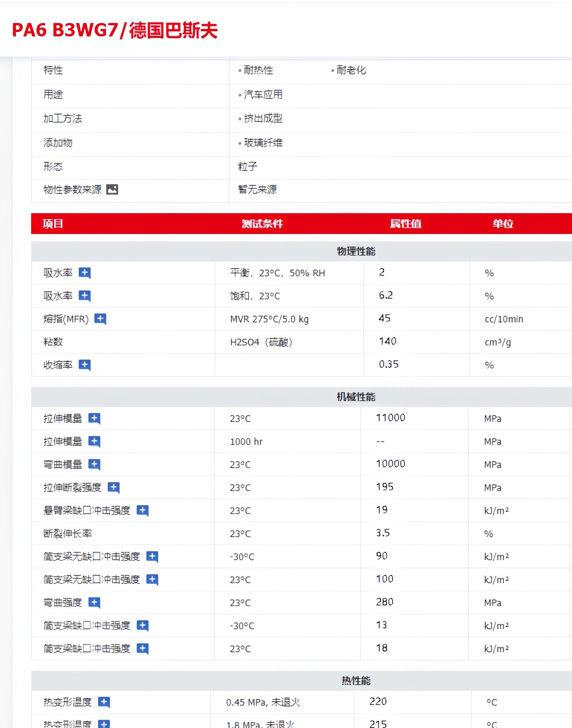Click the H2SO4（硫酸）test condition
The height and width of the screenshot is (728, 572).
pyautogui.click(x=261, y=342)
